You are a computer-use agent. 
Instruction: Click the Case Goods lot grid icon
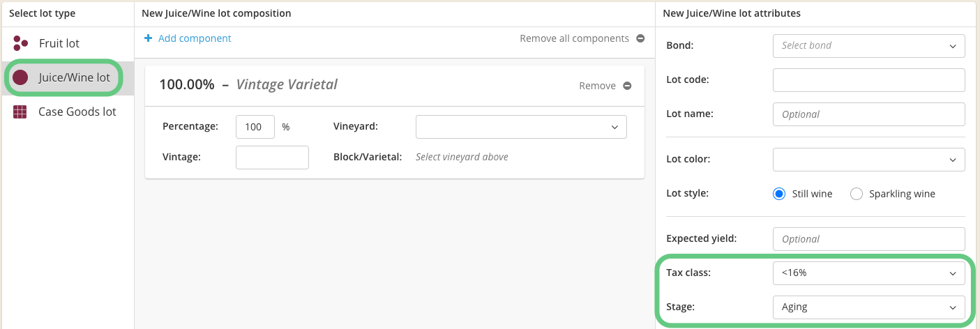point(20,112)
